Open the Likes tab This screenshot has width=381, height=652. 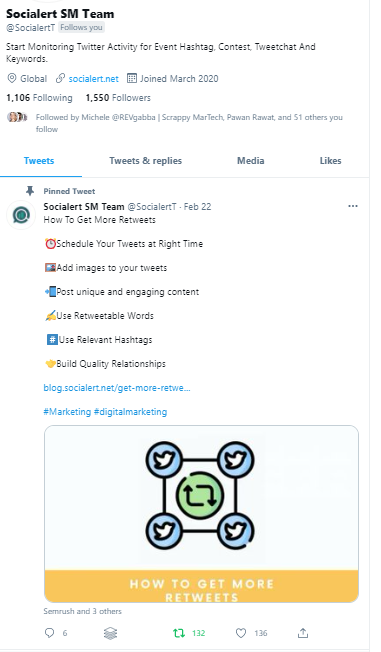(x=331, y=161)
